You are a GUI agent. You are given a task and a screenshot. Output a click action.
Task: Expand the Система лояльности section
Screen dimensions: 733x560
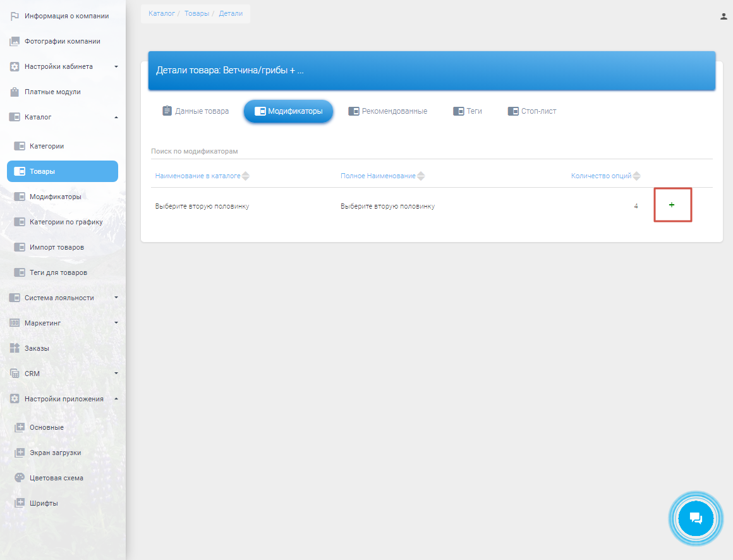(x=116, y=298)
